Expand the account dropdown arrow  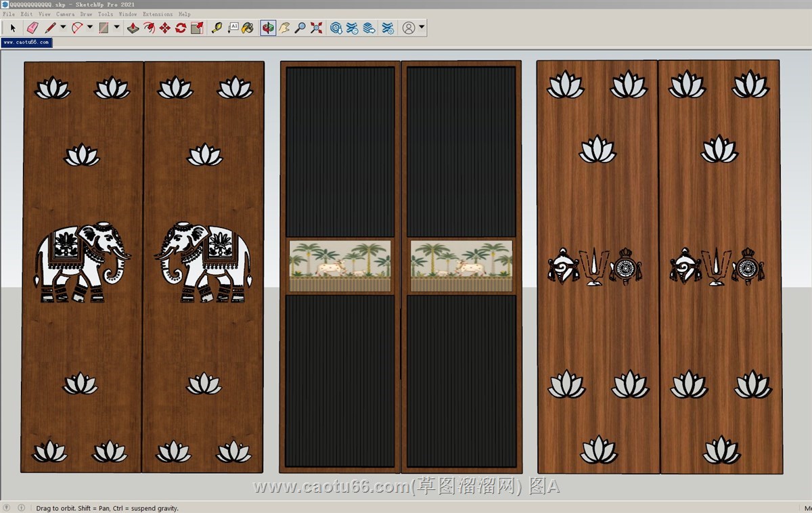coord(422,28)
